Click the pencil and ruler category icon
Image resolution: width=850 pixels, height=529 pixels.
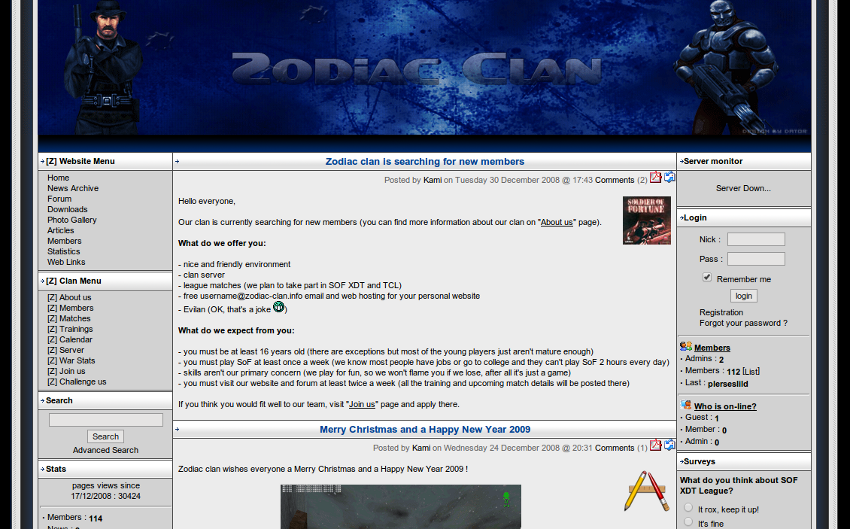[x=647, y=491]
